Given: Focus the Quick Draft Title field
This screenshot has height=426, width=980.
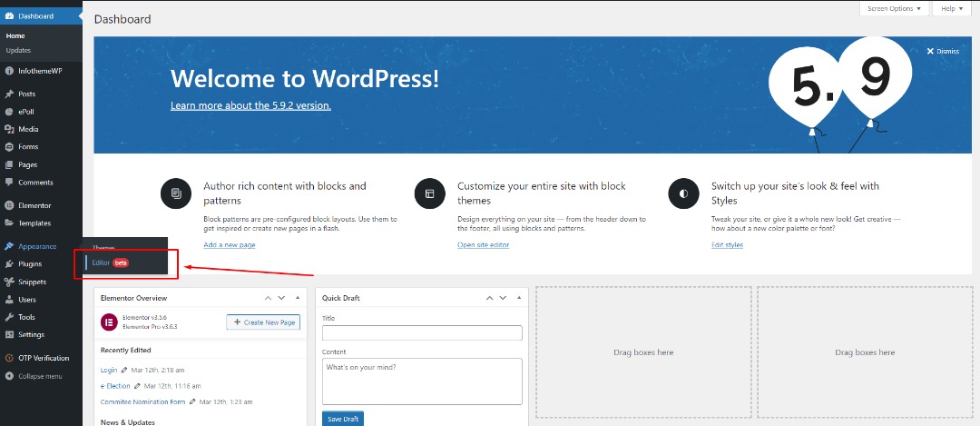Looking at the screenshot, I should [x=422, y=332].
